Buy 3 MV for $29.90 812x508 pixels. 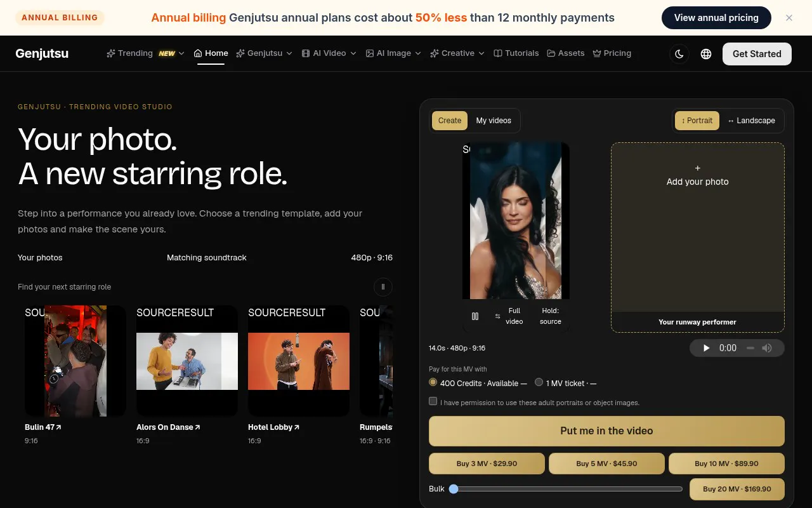487,464
